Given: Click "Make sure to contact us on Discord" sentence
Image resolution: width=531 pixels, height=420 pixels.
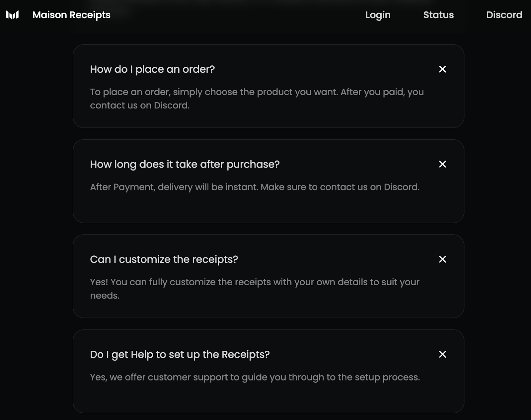Looking at the screenshot, I should pyautogui.click(x=340, y=187).
